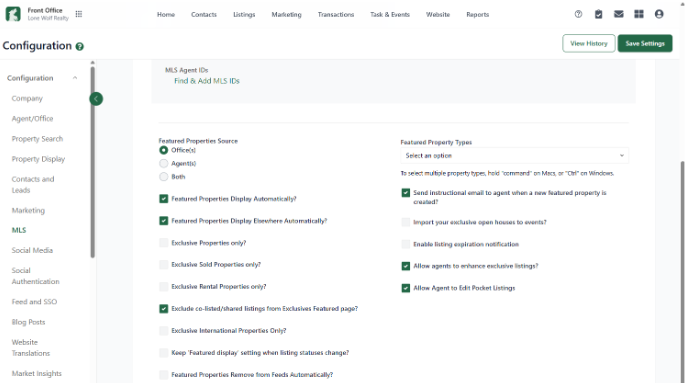The width and height of the screenshot is (689, 383).
Task: Click the Front Office logo
Action: [13, 14]
